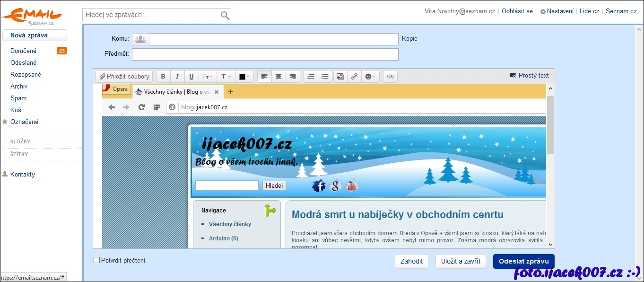Viewport: 644px width, 282px height.
Task: Insert a hyperlink using the chain icon
Action: tap(354, 77)
